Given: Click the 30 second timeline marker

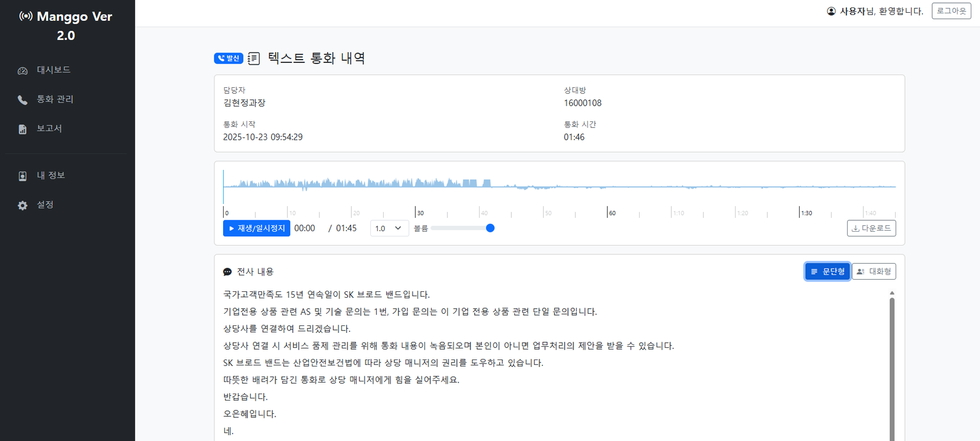Looking at the screenshot, I should [420, 213].
